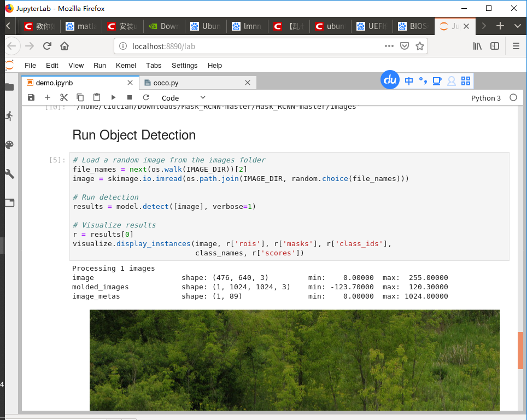Restart the kernel with the circular arrow icon
Viewport: 527px width, 420px height.
coord(146,97)
